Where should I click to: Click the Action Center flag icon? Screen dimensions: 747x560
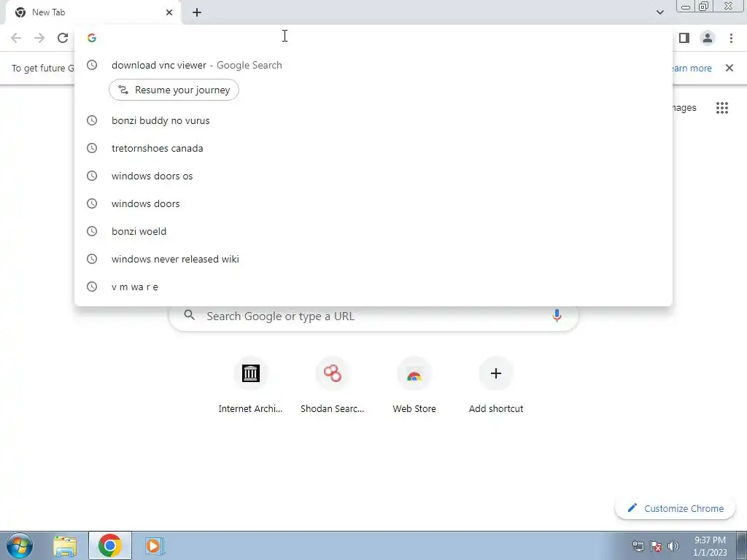pyautogui.click(x=656, y=546)
